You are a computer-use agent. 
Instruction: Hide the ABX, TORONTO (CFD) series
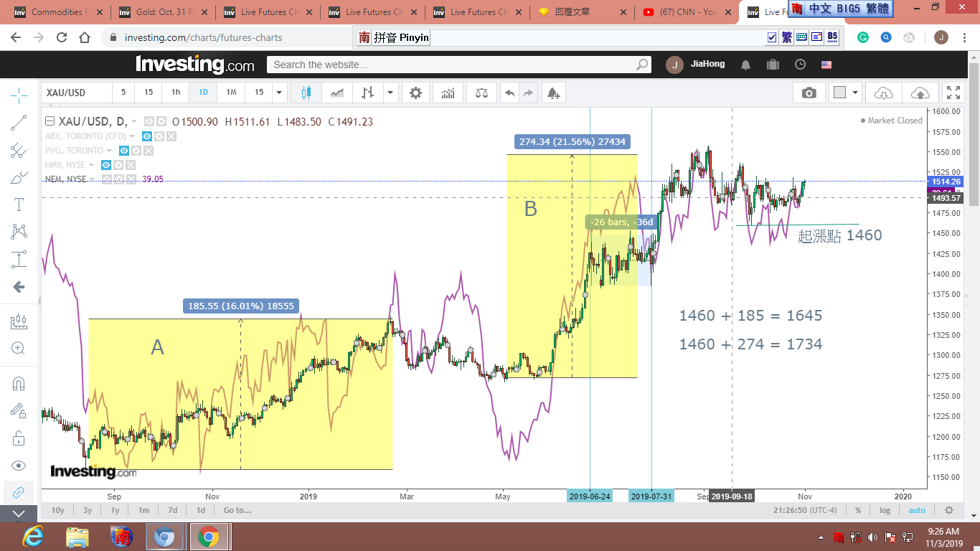(147, 136)
